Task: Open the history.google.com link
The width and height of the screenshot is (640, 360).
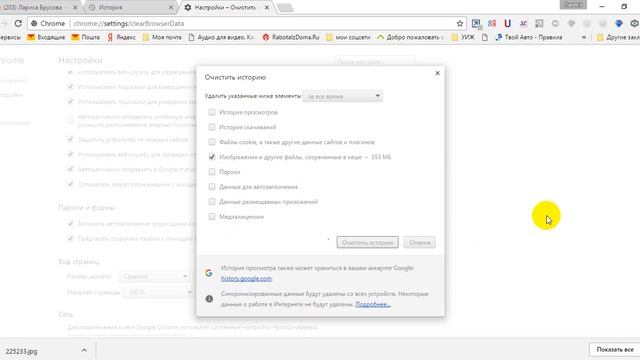Action: (246, 278)
